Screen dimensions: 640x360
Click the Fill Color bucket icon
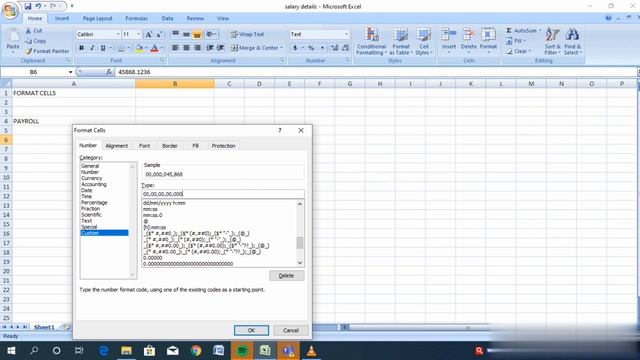[x=139, y=48]
